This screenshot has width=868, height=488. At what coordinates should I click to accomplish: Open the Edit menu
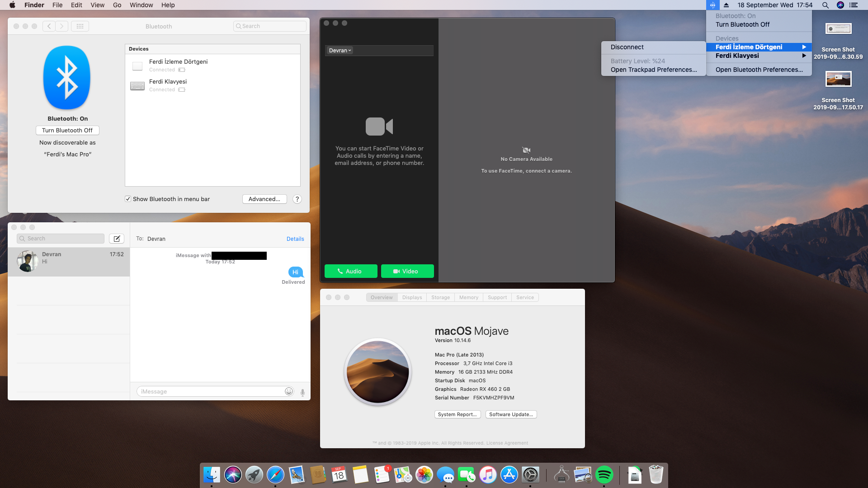[76, 5]
